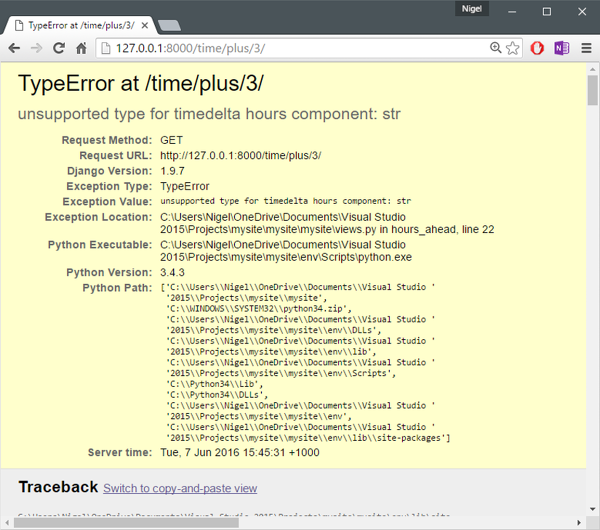Click the browser forward arrow
This screenshot has height=530, width=600.
36,48
